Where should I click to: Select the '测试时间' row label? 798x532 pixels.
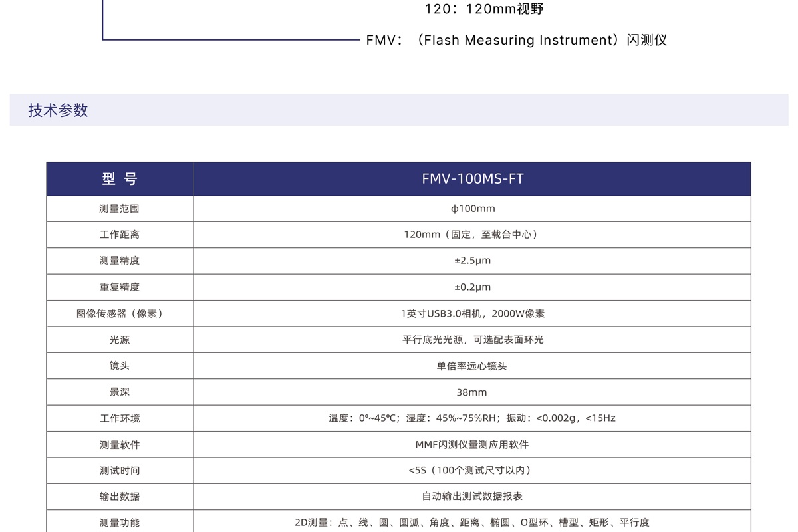pyautogui.click(x=120, y=471)
